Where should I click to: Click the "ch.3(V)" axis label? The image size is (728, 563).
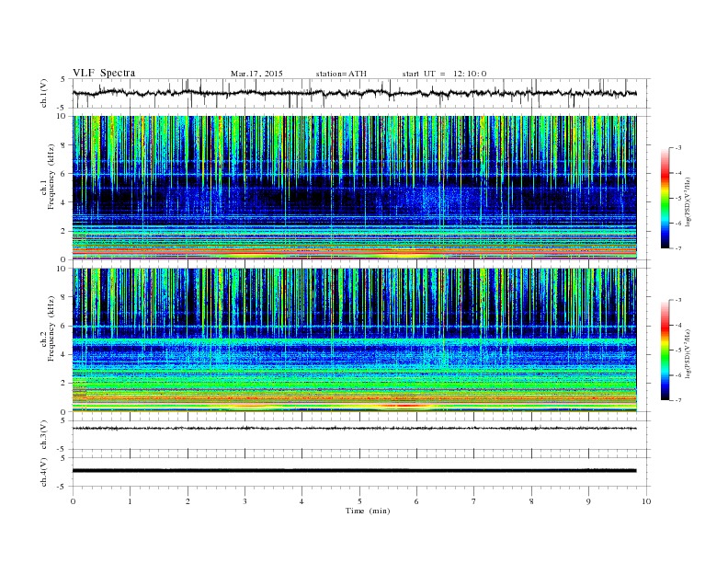coord(44,434)
